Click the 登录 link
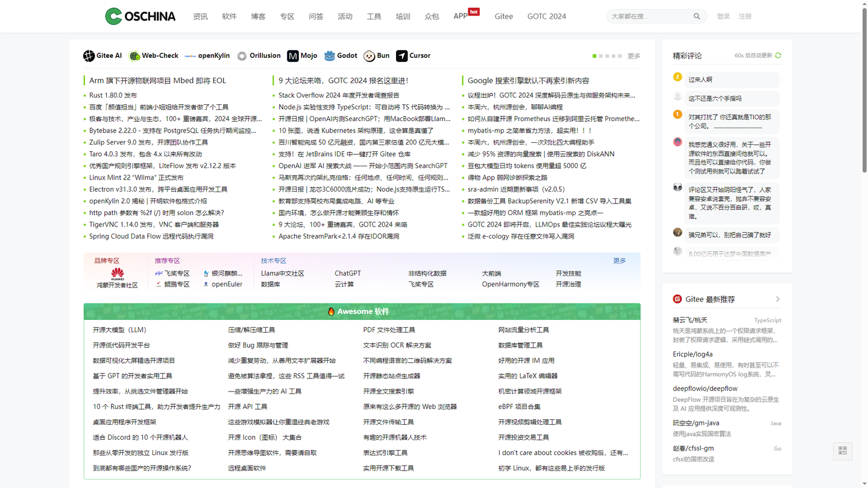868x488 pixels. tap(723, 16)
